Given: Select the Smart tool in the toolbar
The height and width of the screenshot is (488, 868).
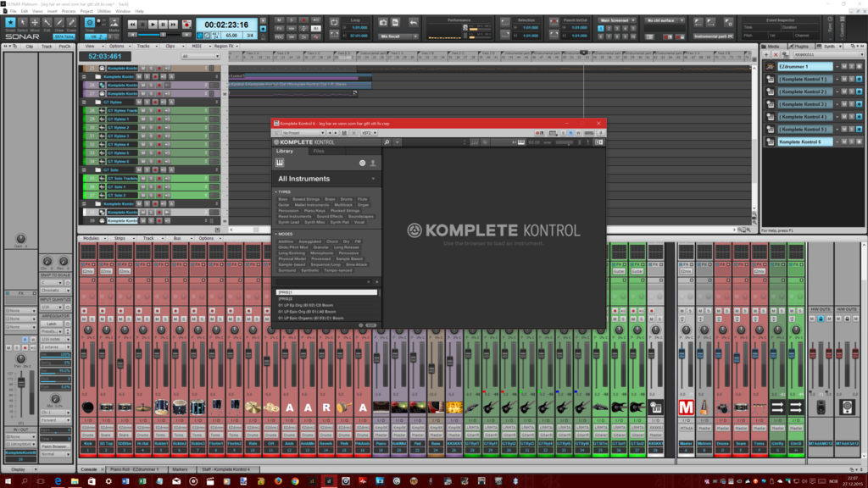Looking at the screenshot, I should coord(10,23).
